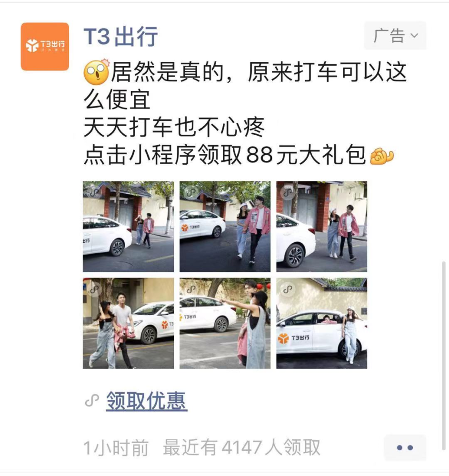Click mini program badge on sixth photo
This screenshot has height=476, width=449.
click(288, 289)
